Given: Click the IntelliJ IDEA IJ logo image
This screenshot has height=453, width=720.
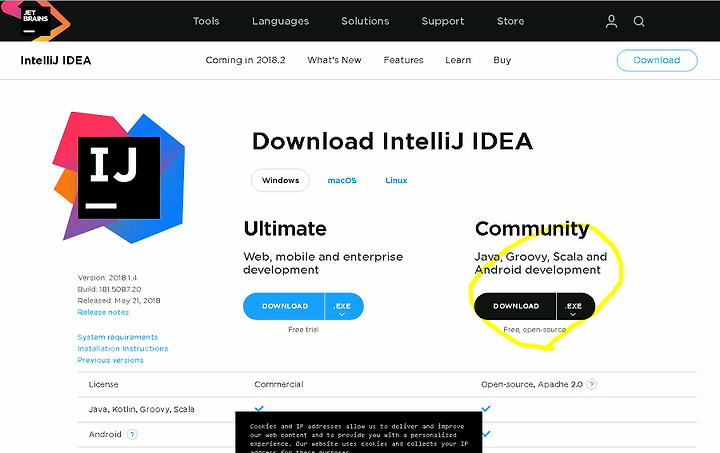Looking at the screenshot, I should tap(119, 178).
